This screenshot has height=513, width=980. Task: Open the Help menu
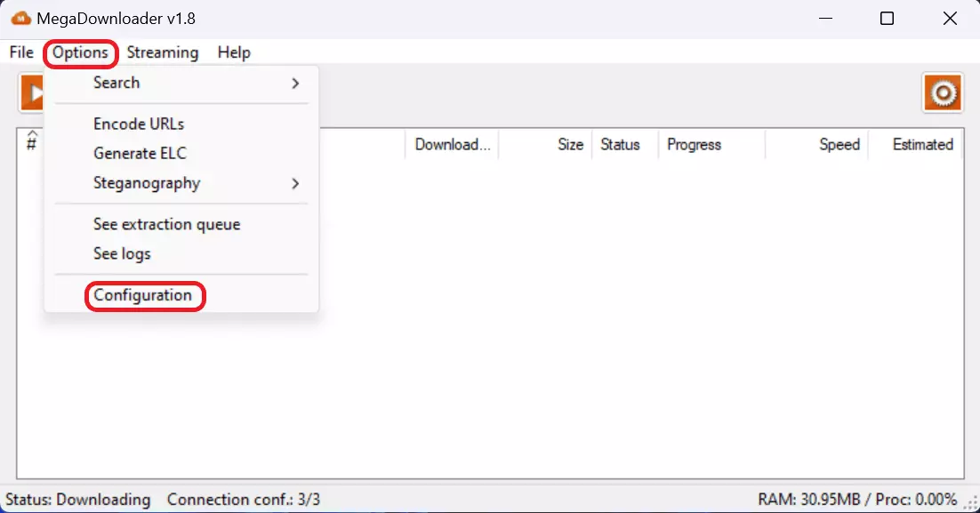coord(234,52)
